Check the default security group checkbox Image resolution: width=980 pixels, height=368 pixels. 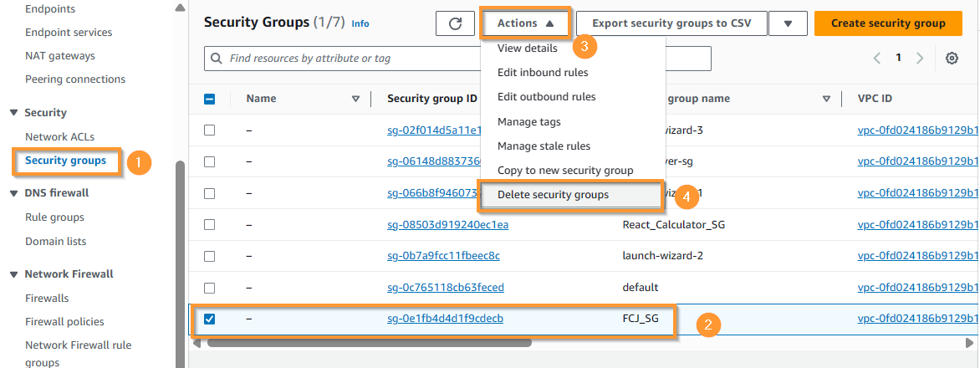tap(209, 288)
